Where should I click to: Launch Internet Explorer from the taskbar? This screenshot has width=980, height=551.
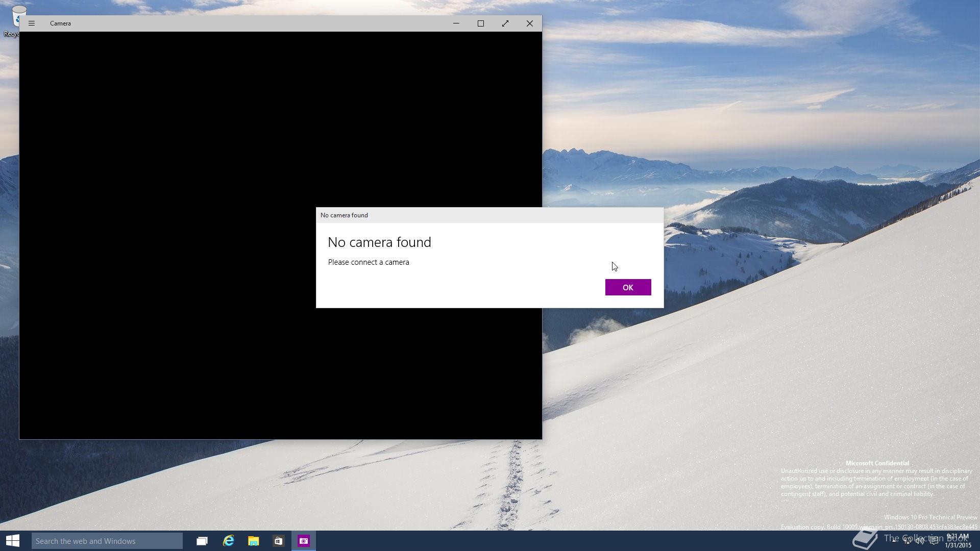(228, 541)
